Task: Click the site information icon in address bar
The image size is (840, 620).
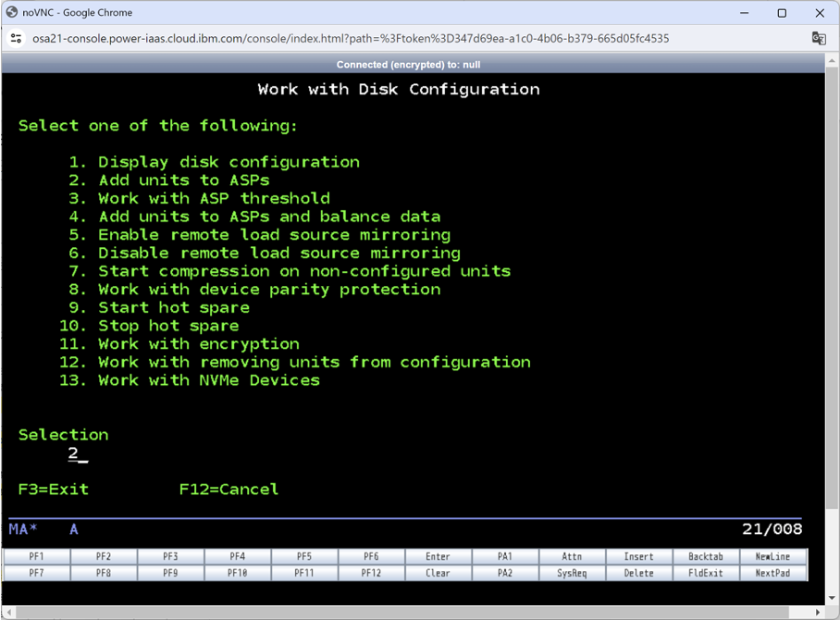Action: [x=16, y=38]
